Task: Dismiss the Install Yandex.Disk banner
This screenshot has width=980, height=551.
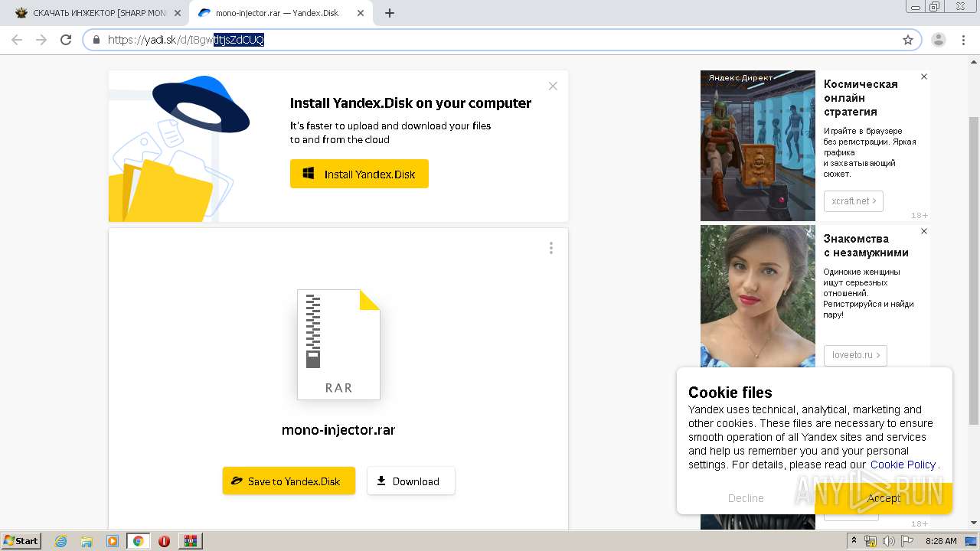Action: [x=553, y=86]
